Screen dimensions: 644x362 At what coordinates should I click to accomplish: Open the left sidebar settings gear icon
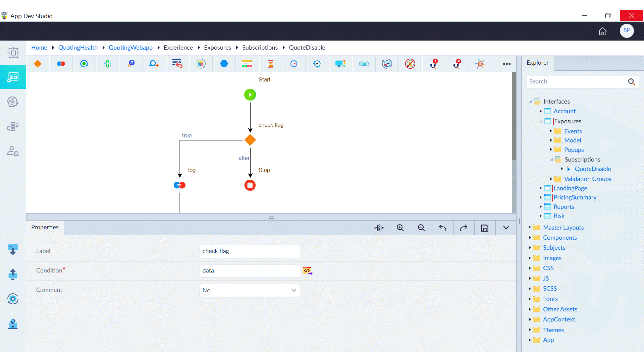click(x=13, y=299)
